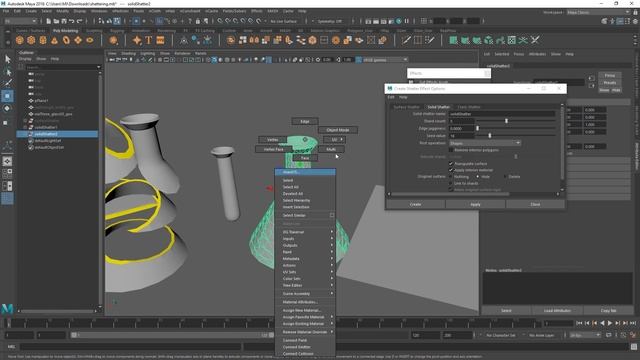
Task: Click the Text tool T shelf icon
Action: pyautogui.click(x=149, y=40)
